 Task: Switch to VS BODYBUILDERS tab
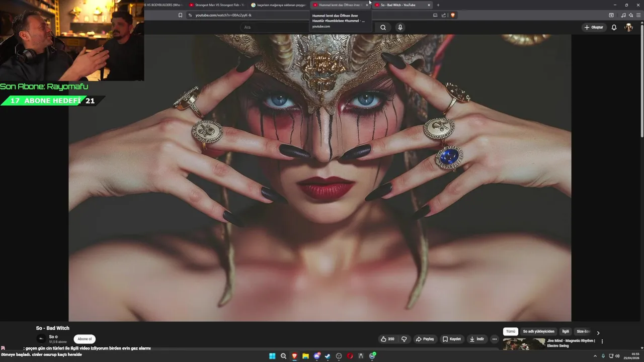[165, 5]
